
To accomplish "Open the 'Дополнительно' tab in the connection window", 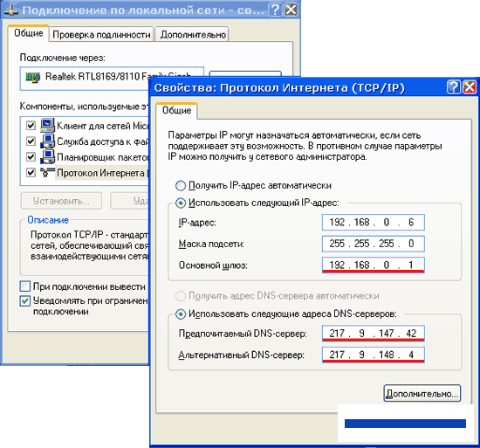I will click(x=193, y=35).
